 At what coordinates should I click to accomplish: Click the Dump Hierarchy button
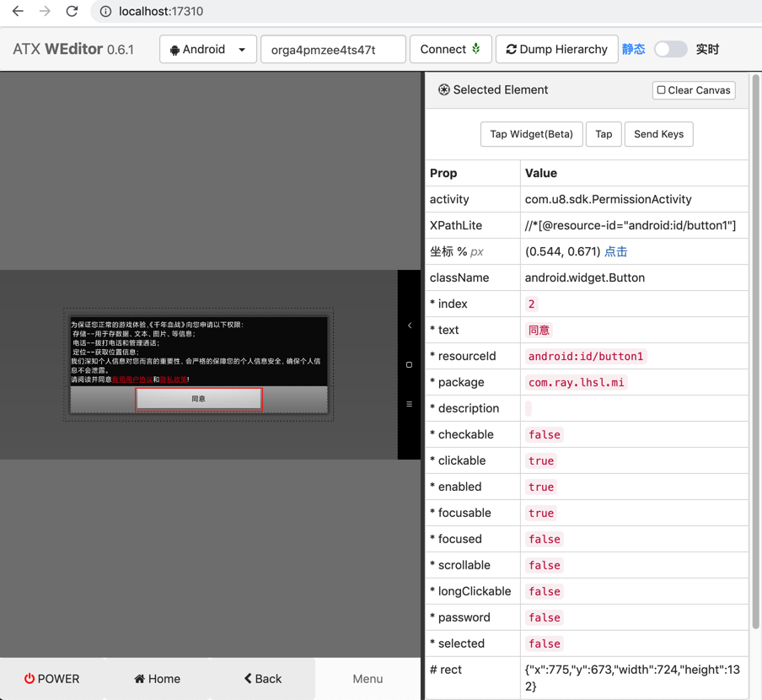click(556, 49)
